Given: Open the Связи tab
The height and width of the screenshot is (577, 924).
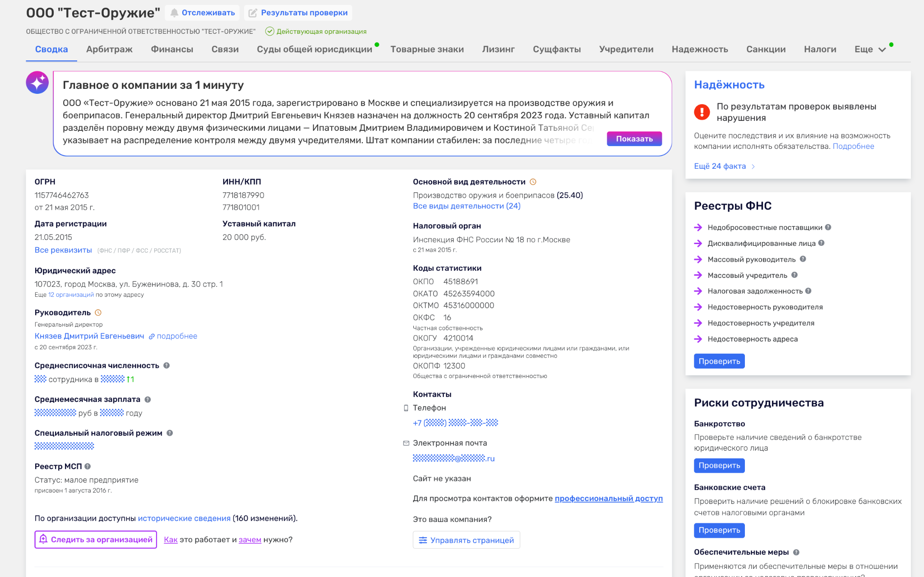Looking at the screenshot, I should click(225, 49).
